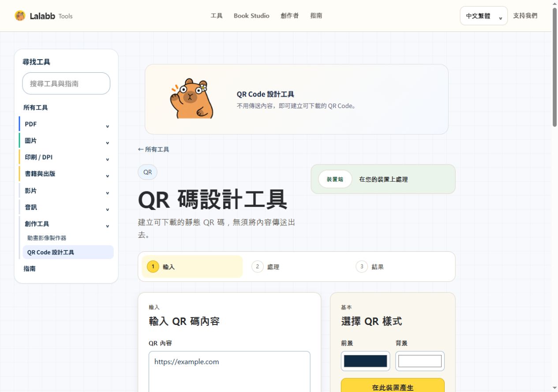Click the 'QR Code 設計工具' banner heading
The image size is (558, 392).
[x=266, y=94]
